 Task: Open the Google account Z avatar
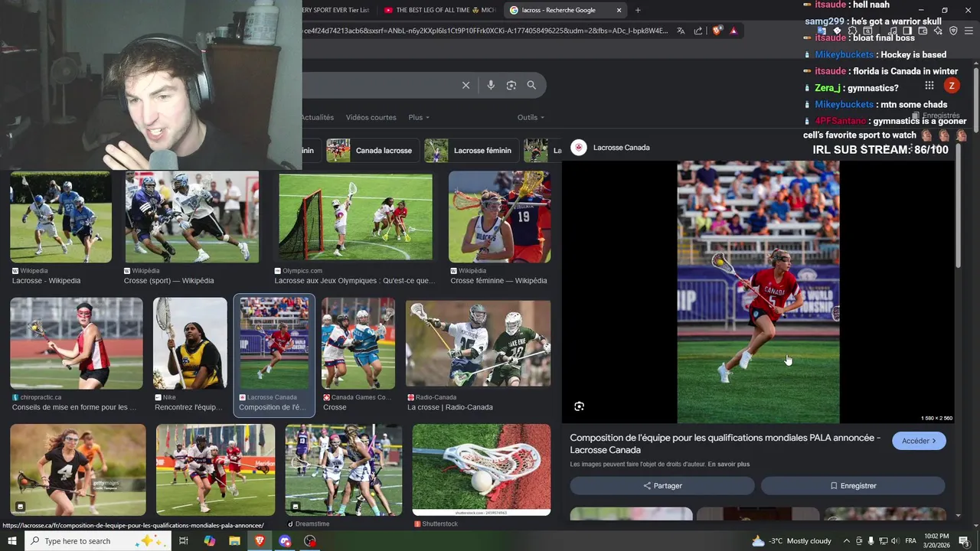coord(952,86)
